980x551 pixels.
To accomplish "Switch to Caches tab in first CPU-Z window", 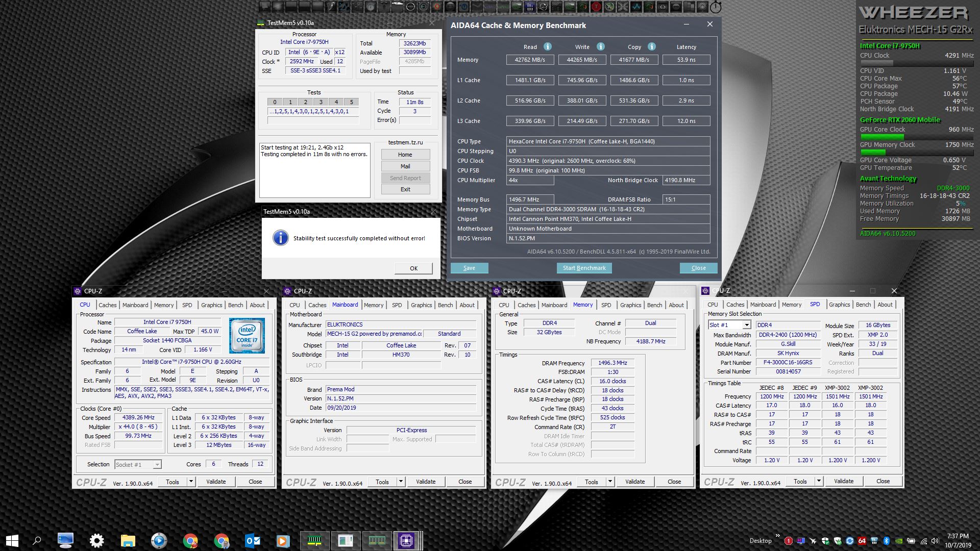I will click(107, 305).
